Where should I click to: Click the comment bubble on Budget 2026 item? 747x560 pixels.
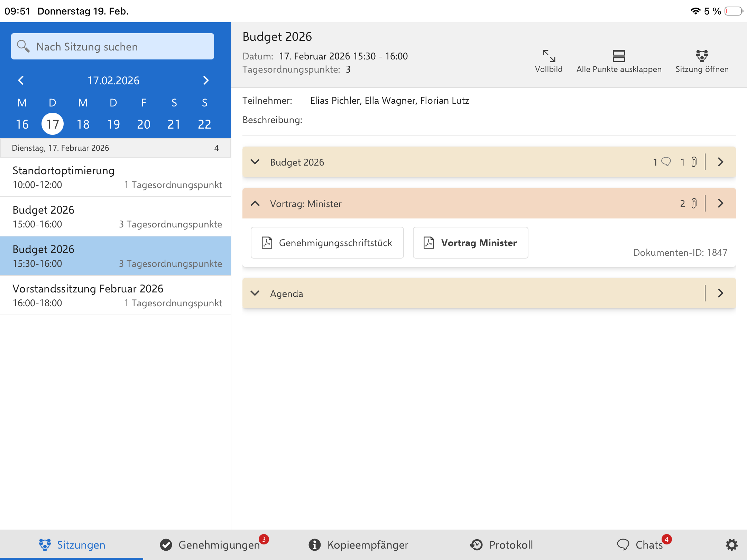tap(666, 162)
